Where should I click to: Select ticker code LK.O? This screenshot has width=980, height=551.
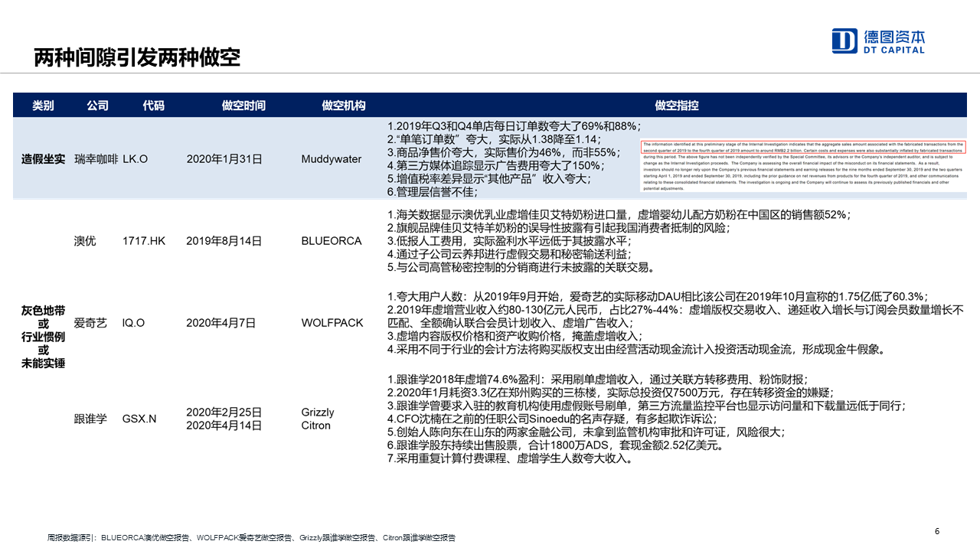click(x=135, y=159)
